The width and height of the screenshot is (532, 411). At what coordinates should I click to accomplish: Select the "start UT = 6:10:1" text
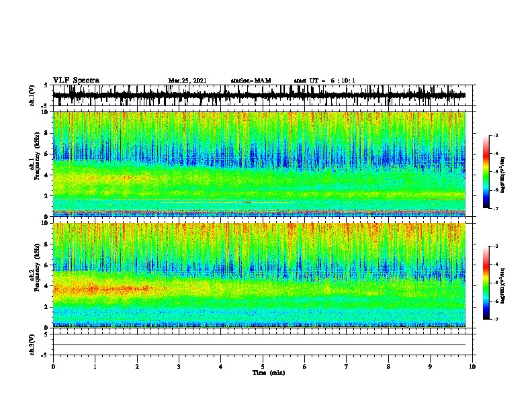324,81
